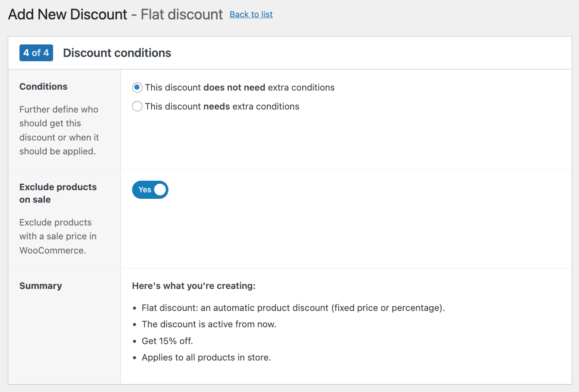Click the 'Exclude products on sale' row label
The width and height of the screenshot is (579, 392).
(x=58, y=193)
